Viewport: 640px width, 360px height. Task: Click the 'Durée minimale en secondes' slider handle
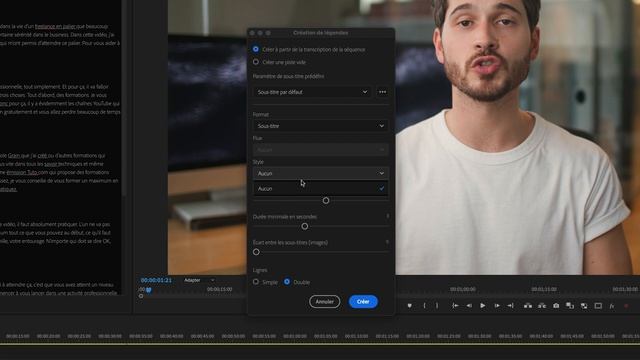pos(304,226)
